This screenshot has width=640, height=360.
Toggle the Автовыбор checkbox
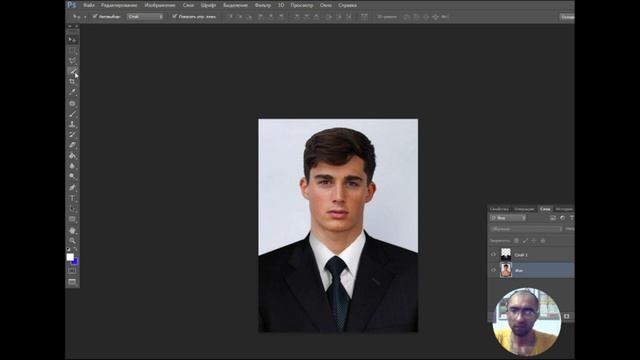click(x=95, y=16)
